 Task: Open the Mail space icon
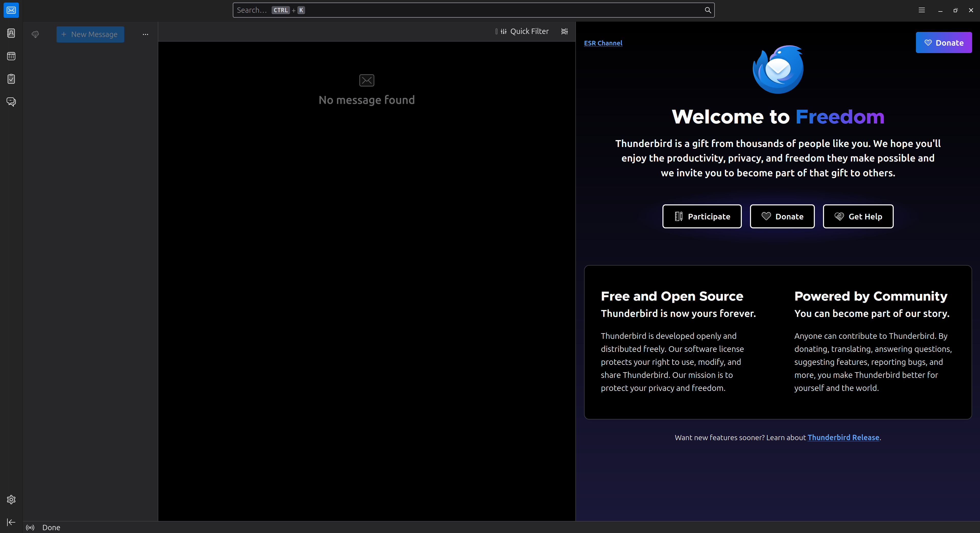tap(11, 10)
